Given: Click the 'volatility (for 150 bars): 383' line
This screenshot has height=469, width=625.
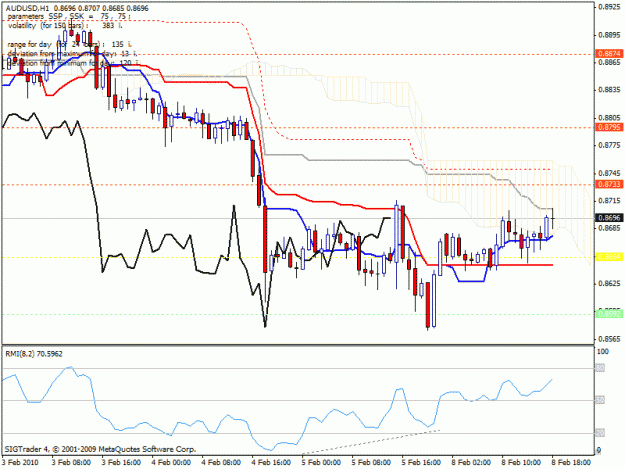Looking at the screenshot, I should click(65, 26).
